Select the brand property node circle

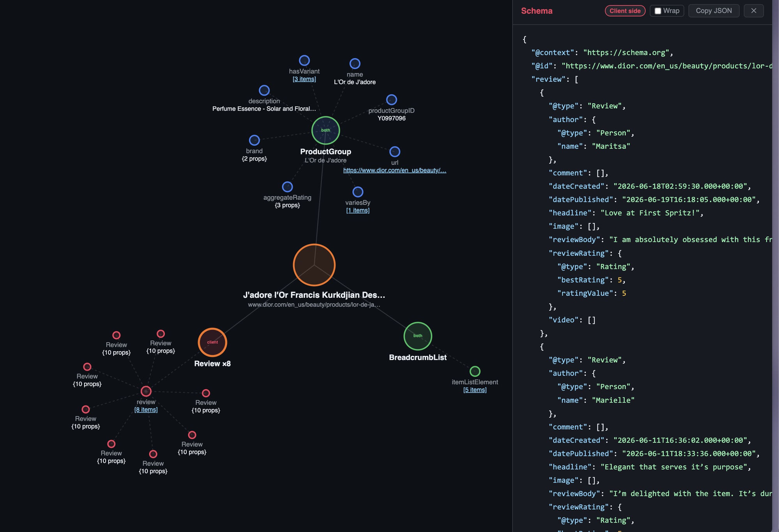254,140
